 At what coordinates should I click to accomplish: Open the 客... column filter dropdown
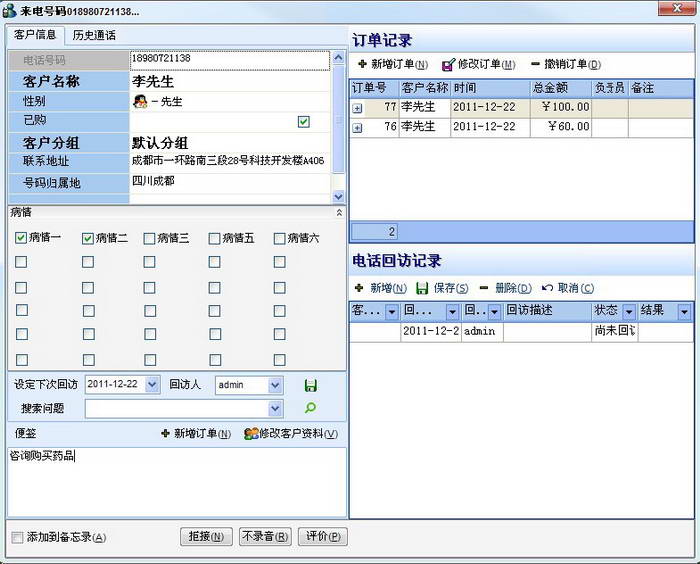pos(392,312)
